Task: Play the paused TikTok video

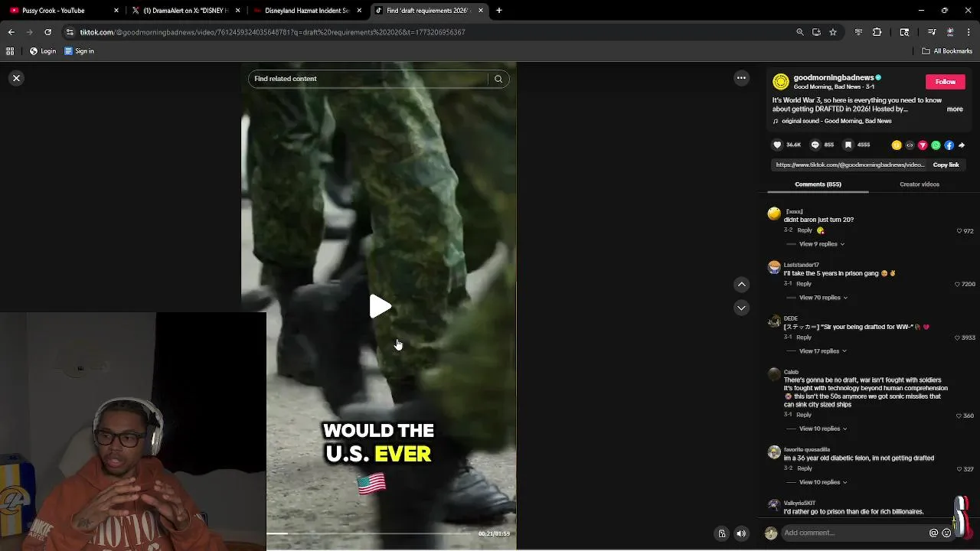Action: (x=381, y=307)
